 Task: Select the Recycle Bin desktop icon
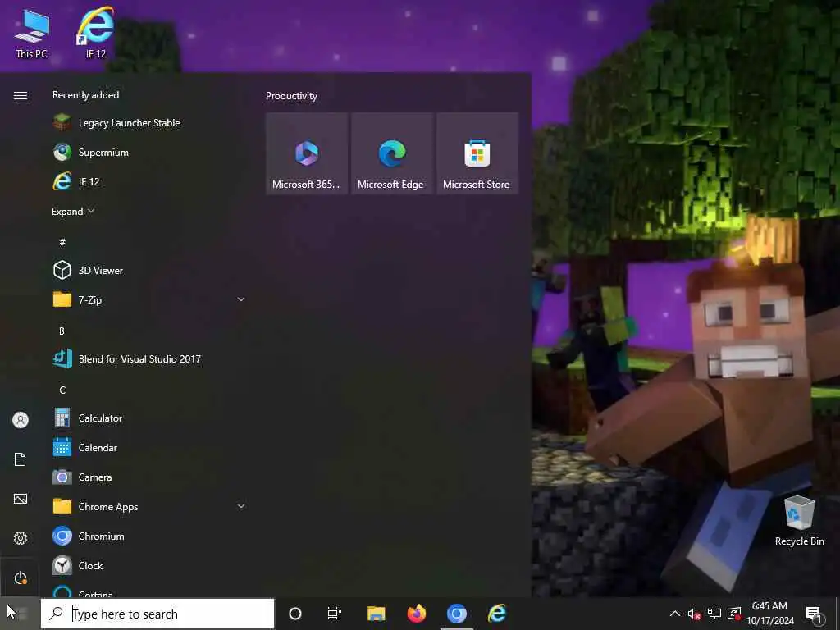tap(799, 521)
